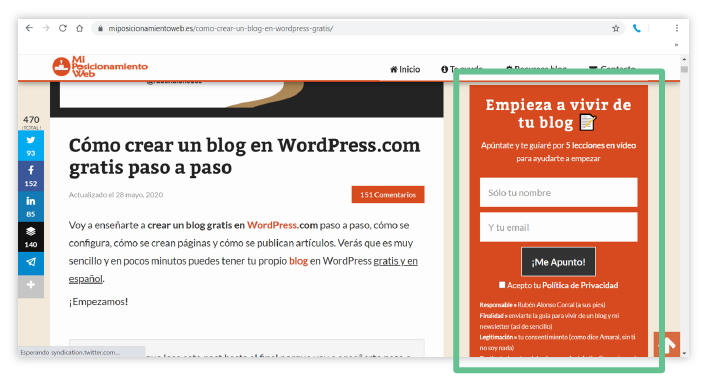Submit with the ¡Me Apunto! button

click(558, 262)
